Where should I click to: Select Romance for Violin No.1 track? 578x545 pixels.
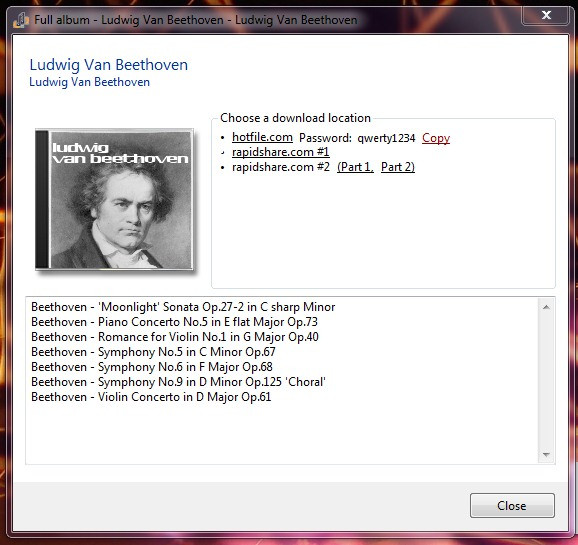[x=175, y=337]
